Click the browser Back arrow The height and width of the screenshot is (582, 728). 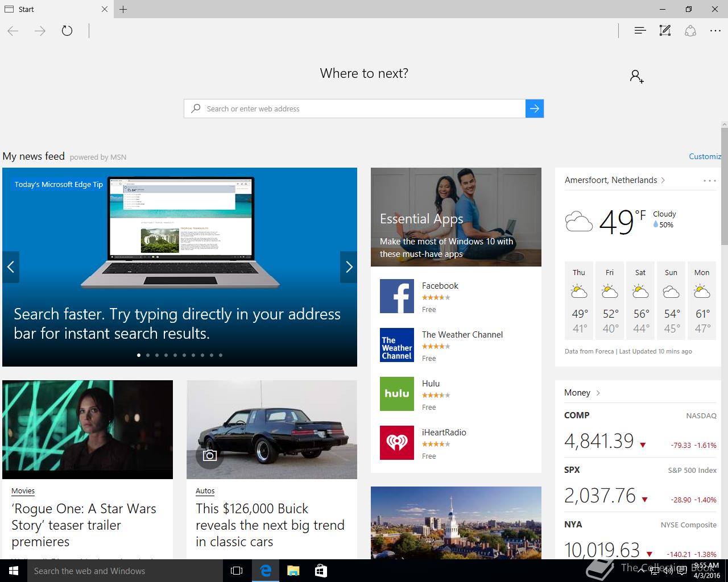tap(13, 31)
